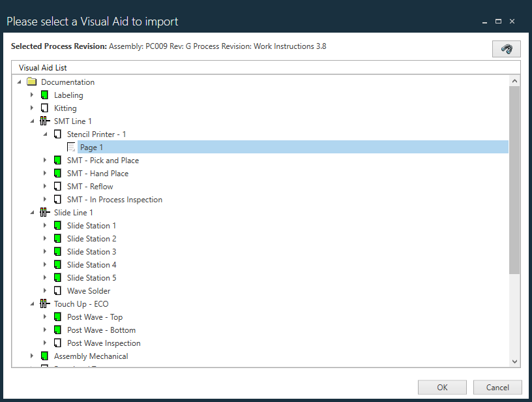Screen dimensions: 532x402
Task: Click the document icon beside Stencil Printer - 1
Action: (x=57, y=134)
